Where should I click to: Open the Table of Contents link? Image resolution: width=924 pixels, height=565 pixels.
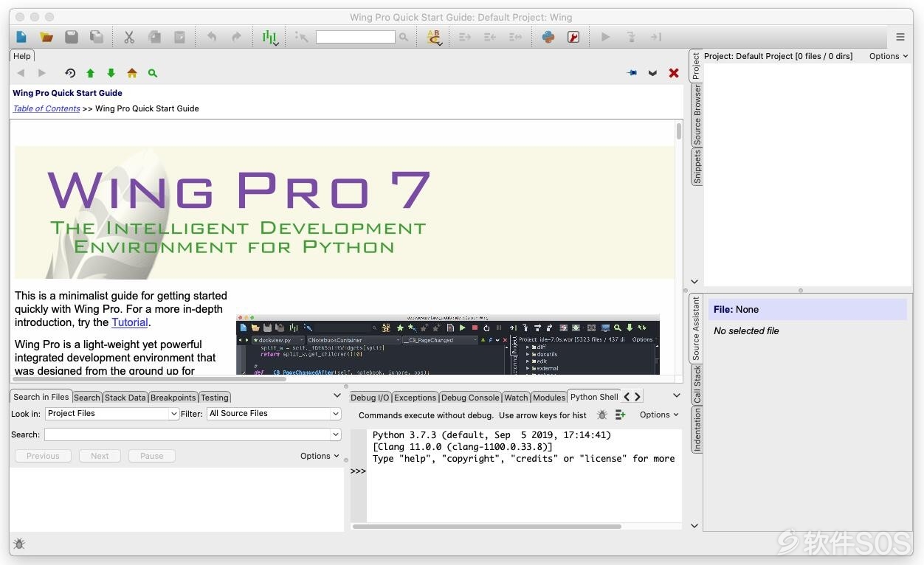coord(46,108)
